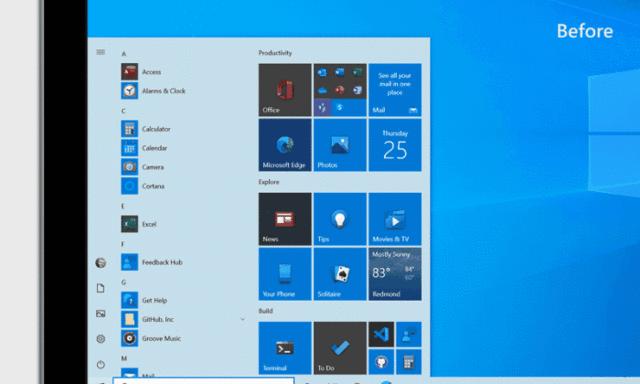640x384 pixels.
Task: Open the small contact-card tile beside Visual Studio Code
Action: pyautogui.click(x=409, y=335)
